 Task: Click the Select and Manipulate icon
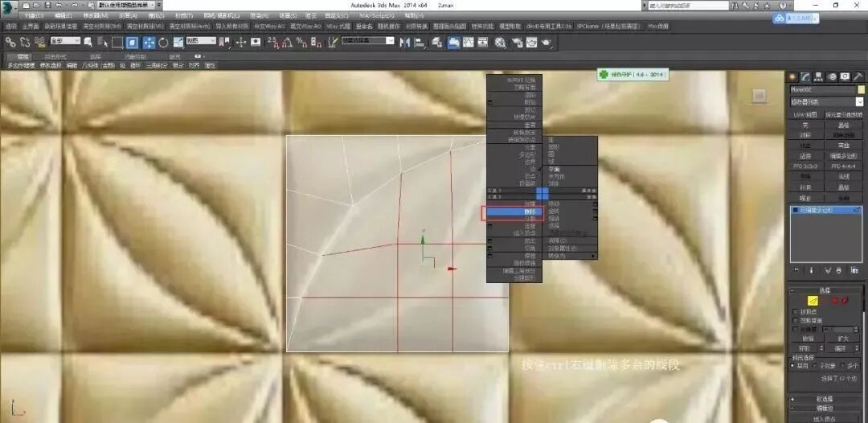pyautogui.click(x=241, y=42)
